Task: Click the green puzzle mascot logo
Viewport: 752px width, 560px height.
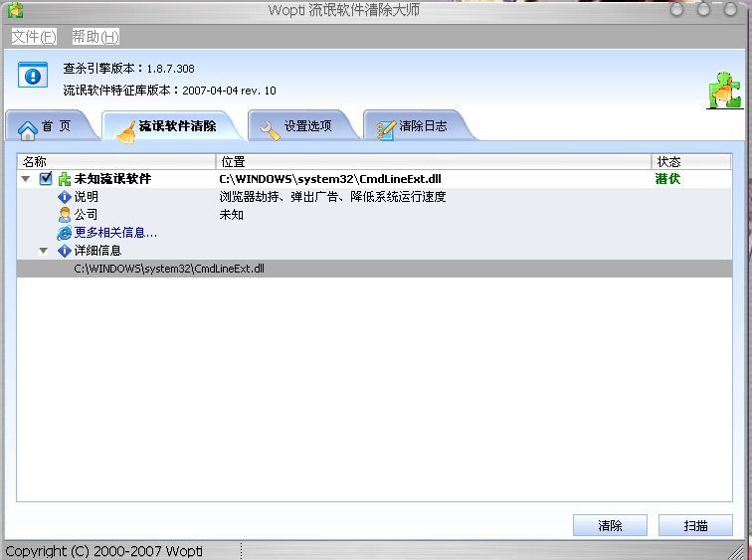Action: point(725,91)
